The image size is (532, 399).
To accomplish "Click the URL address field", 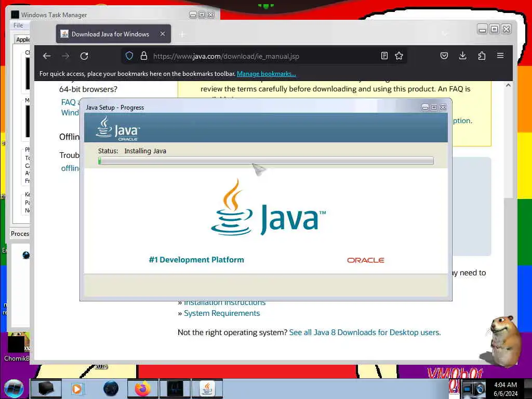I will pos(264,56).
